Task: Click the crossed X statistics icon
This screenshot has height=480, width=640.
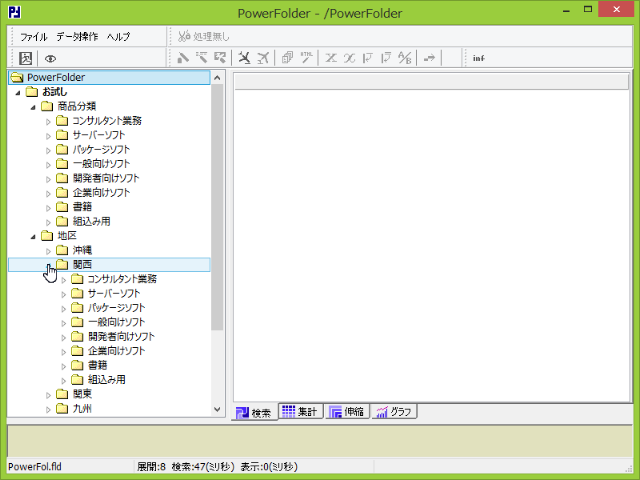Action: (x=331, y=58)
